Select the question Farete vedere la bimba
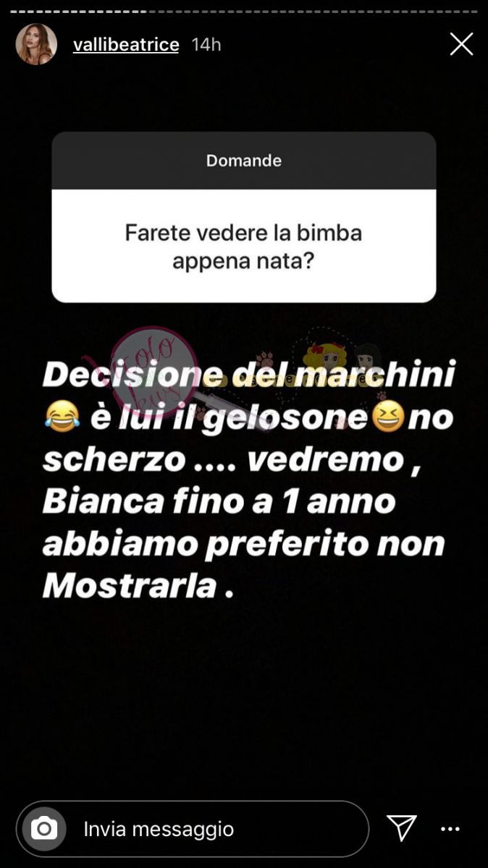 [244, 246]
